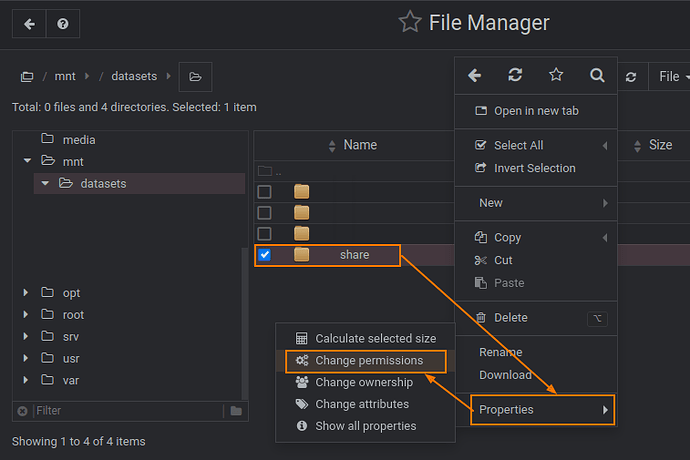Click the back arrow button top-left
Screen dimensions: 690x460
[29, 24]
